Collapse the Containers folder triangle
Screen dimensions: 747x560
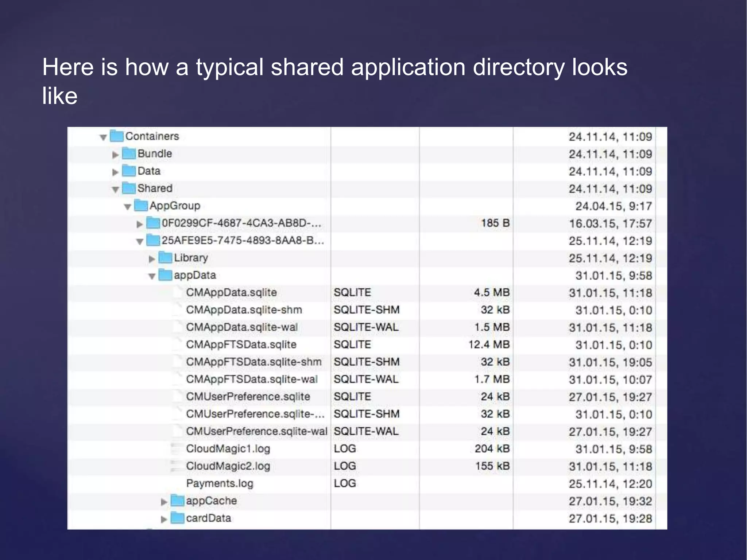coord(103,137)
